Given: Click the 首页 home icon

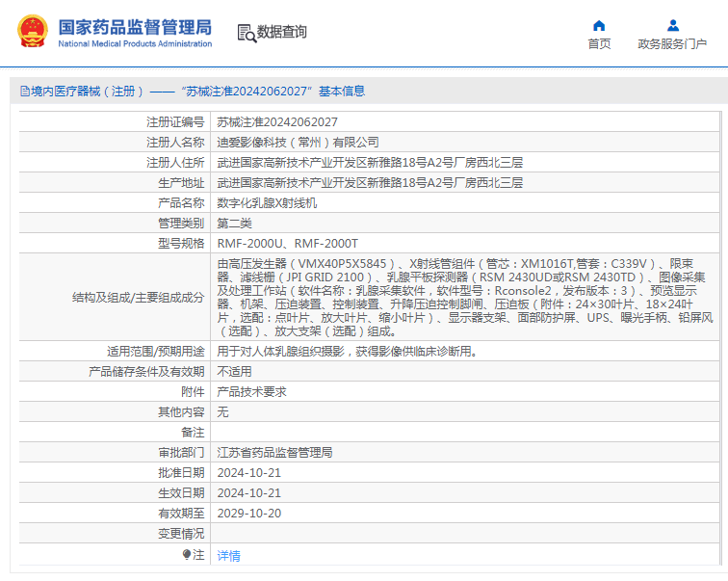Looking at the screenshot, I should click(x=599, y=25).
